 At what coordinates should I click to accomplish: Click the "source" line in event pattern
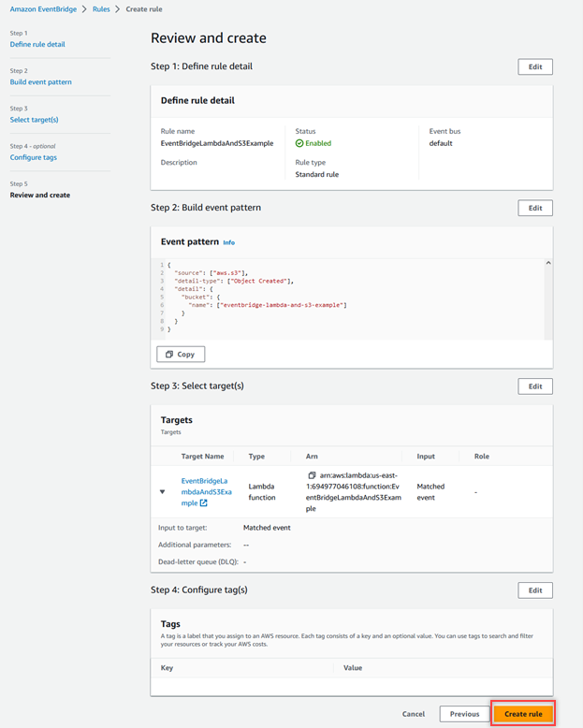[211, 273]
